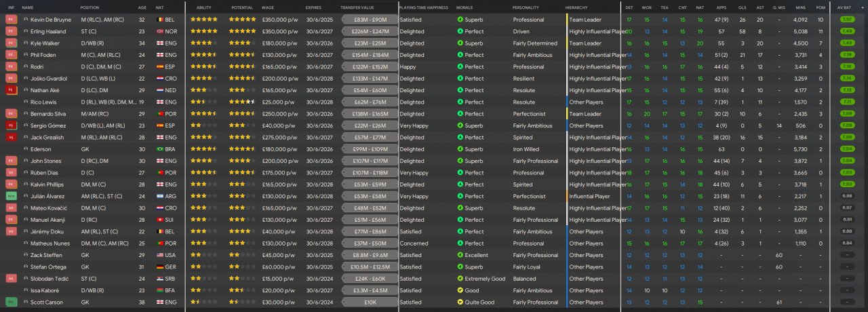Image resolution: width=868 pixels, height=312 pixels.
Task: Click the info icon left of Rico Lewis
Action: [x=26, y=102]
